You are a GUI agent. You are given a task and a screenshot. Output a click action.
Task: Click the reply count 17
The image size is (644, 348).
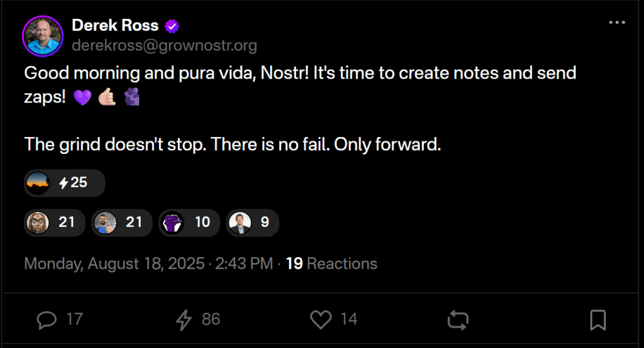(x=74, y=320)
